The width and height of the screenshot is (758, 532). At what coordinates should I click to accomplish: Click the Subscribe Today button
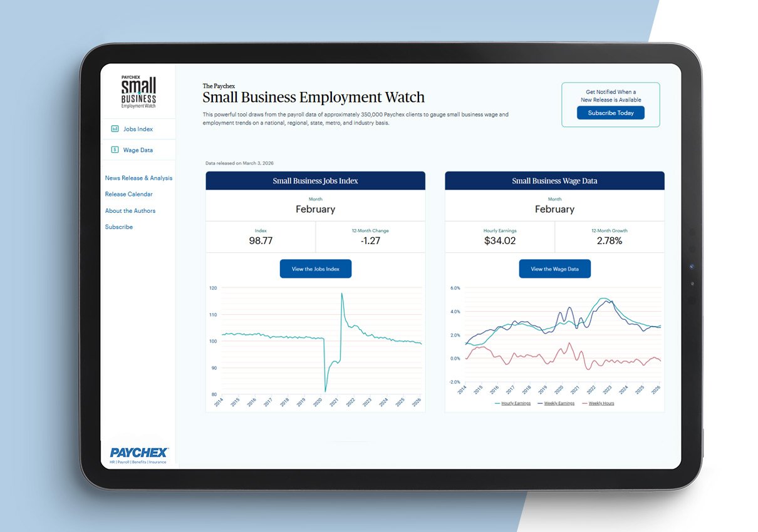611,113
